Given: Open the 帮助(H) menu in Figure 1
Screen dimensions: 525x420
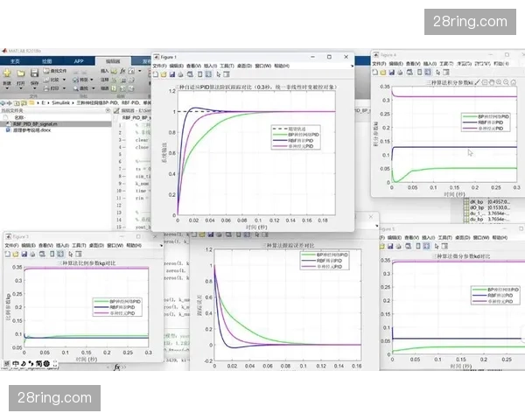Looking at the screenshot, I should pos(281,66).
